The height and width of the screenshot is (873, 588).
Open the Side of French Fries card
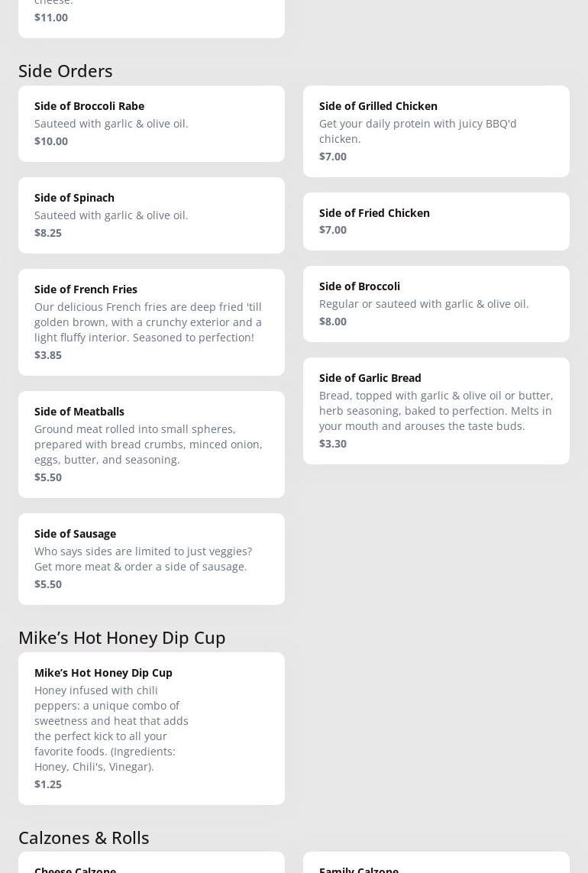pyautogui.click(x=151, y=322)
